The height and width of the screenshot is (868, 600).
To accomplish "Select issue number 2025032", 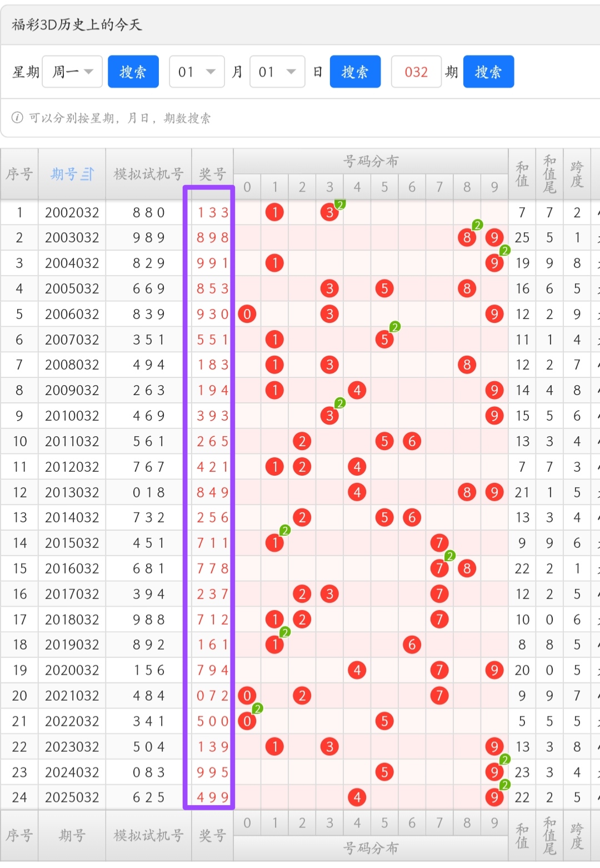I will click(x=72, y=797).
